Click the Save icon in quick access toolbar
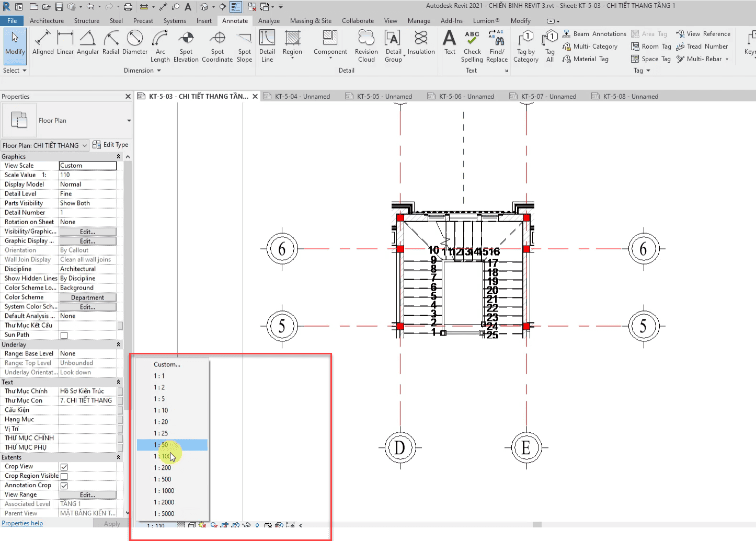 coord(59,7)
